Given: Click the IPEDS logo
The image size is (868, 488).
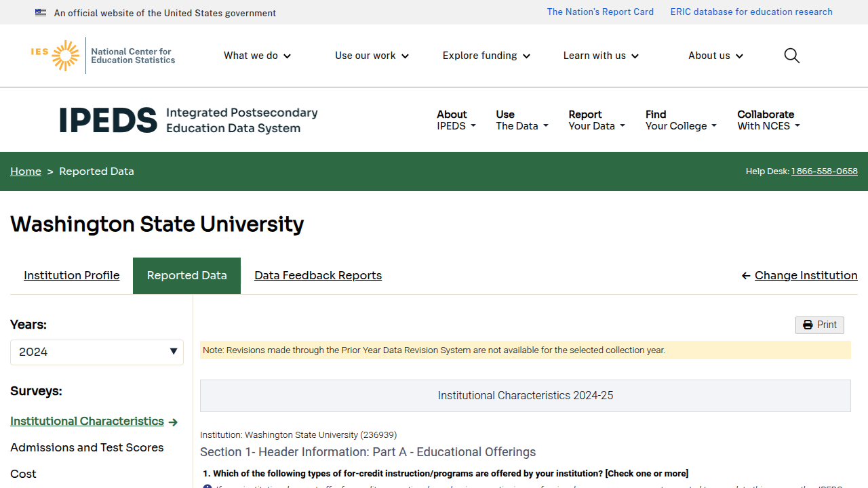Looking at the screenshot, I should (189, 120).
